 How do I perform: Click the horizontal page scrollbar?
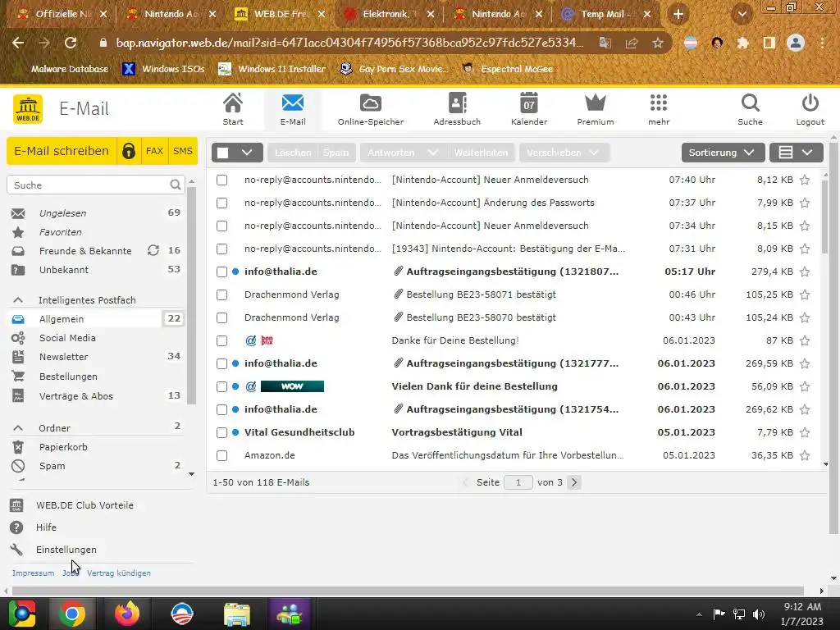[407, 591]
